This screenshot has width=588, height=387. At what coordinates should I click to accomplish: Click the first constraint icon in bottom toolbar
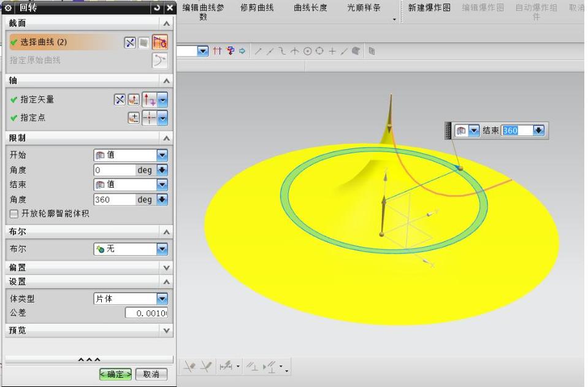(251, 366)
